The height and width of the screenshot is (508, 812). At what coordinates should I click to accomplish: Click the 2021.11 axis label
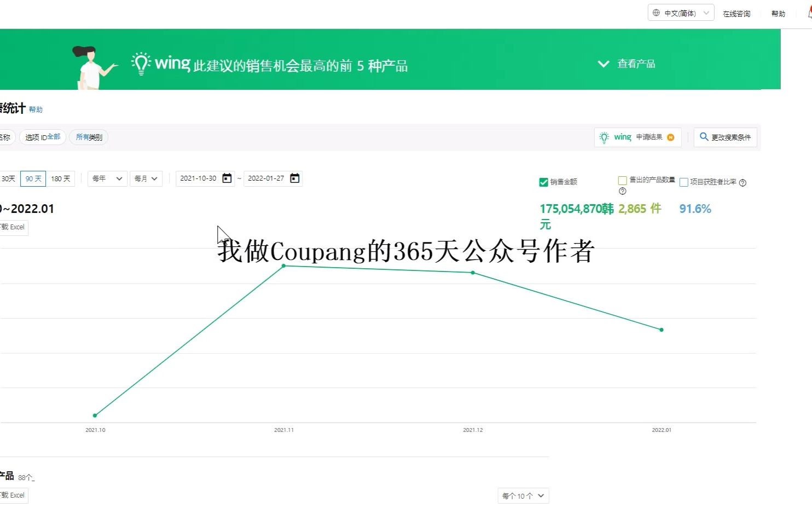[284, 430]
